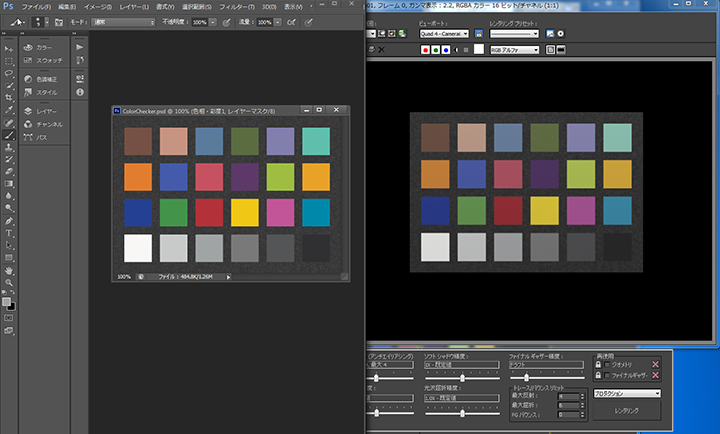Click the レンダリング render button
Image resolution: width=720 pixels, height=434 pixels.
click(626, 410)
